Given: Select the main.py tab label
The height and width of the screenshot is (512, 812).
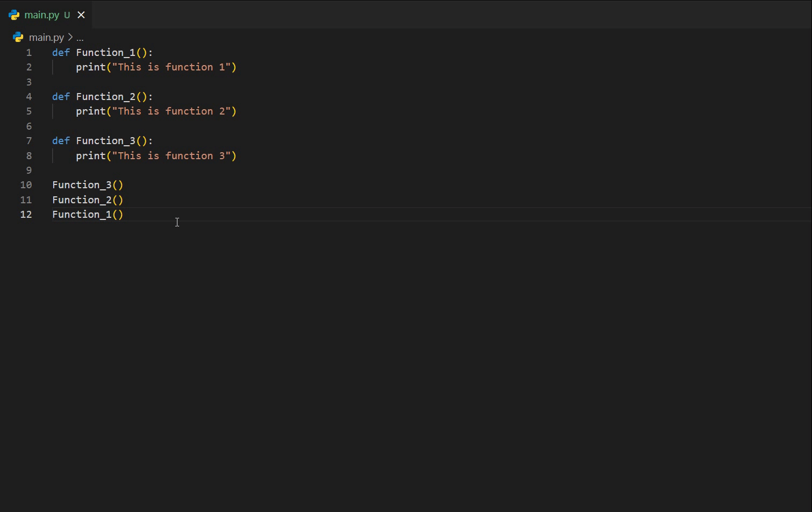Looking at the screenshot, I should click(x=41, y=15).
